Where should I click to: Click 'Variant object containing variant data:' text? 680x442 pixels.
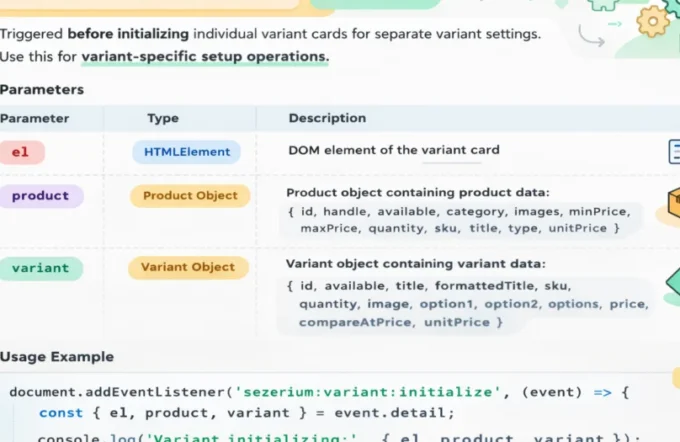415,264
